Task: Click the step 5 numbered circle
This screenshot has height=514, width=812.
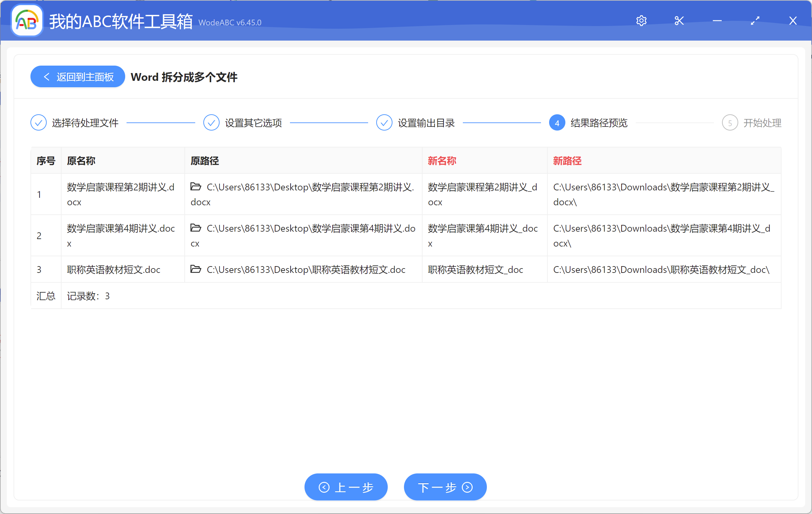Action: pyautogui.click(x=730, y=122)
